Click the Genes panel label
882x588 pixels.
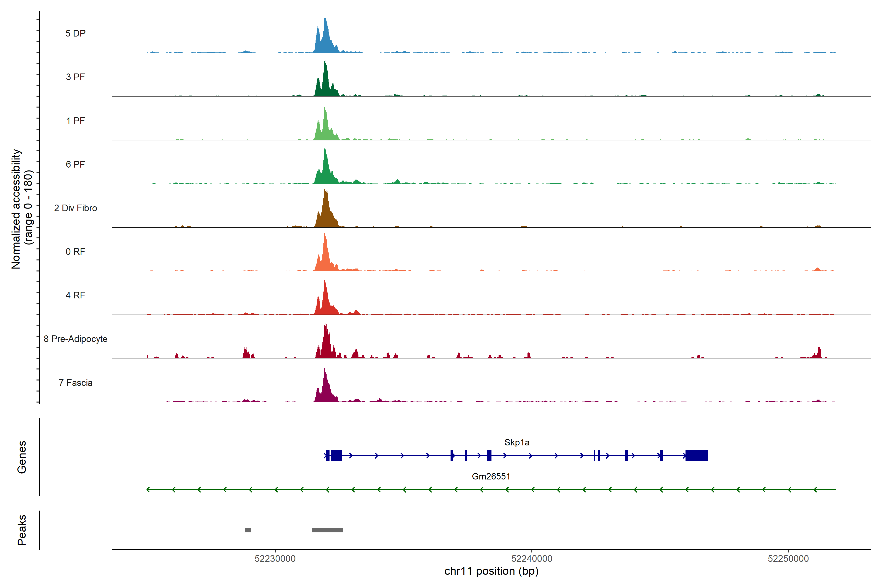[22, 457]
